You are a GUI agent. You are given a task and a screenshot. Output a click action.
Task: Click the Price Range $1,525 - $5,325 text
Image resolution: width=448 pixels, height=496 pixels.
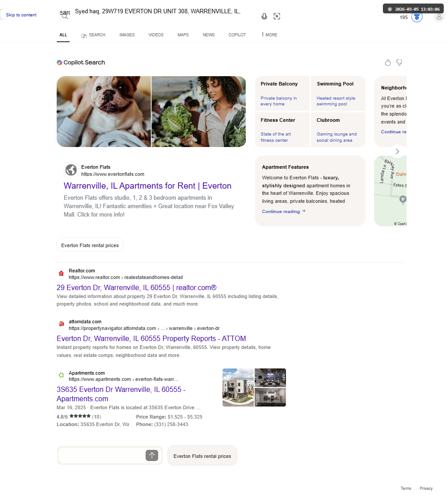(x=169, y=417)
